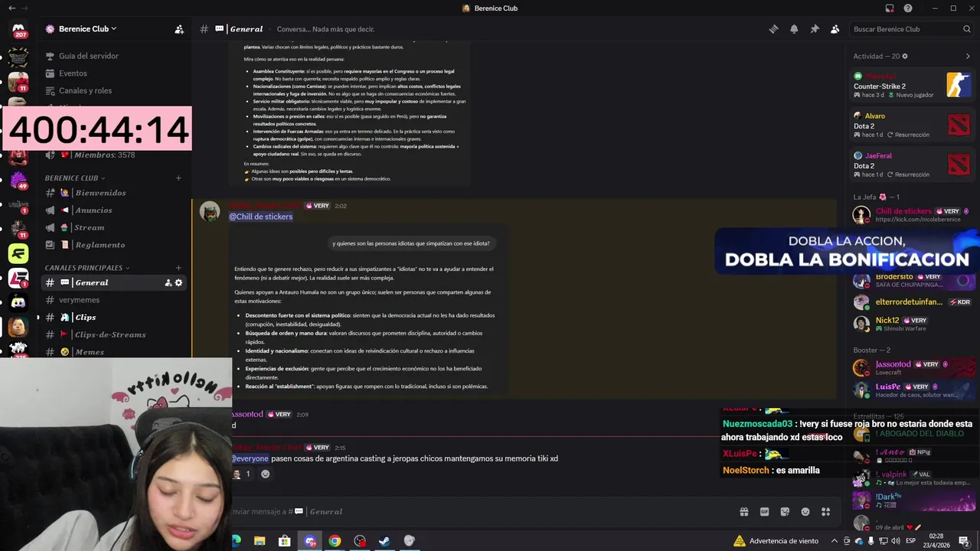Open Discord help question mark icon
Image resolution: width=980 pixels, height=551 pixels.
point(908,8)
